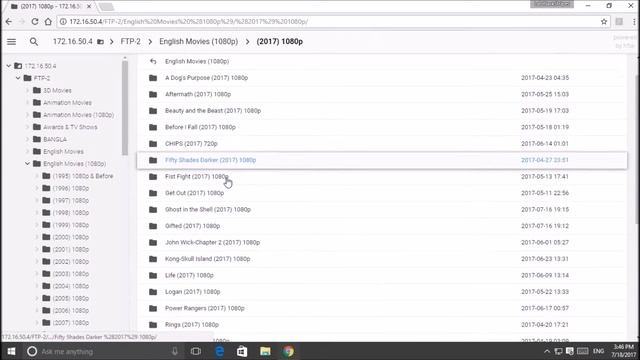This screenshot has height=360, width=640.
Task: Open Gifted (2017) 1080p folder
Action: [192, 226]
